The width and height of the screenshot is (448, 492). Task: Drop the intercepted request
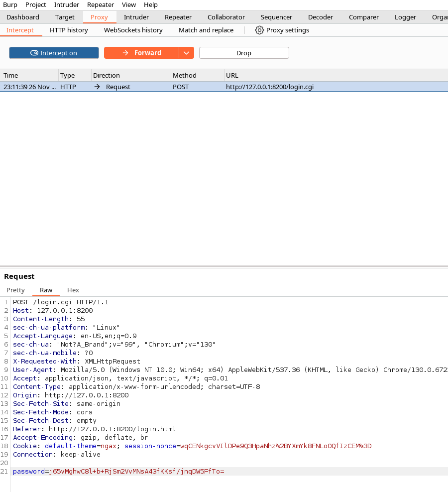pos(244,53)
